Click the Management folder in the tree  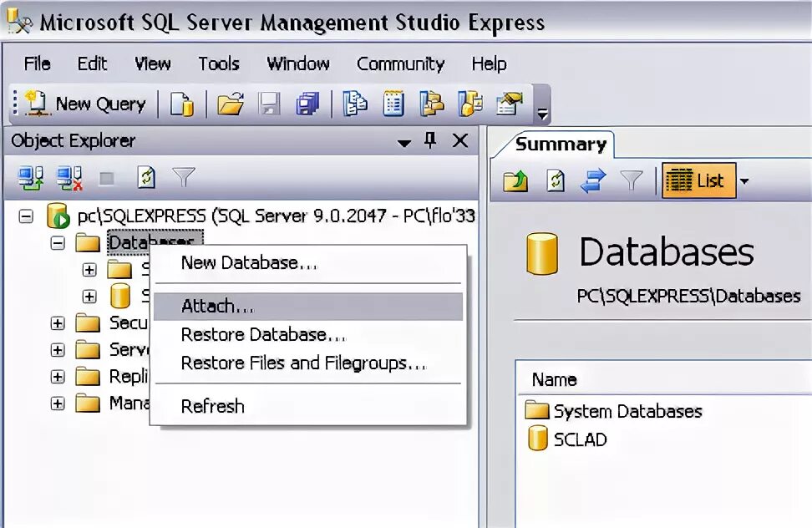[129, 404]
